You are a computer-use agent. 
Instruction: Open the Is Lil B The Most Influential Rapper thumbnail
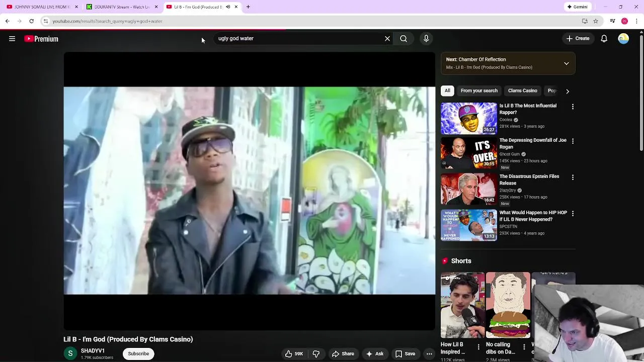click(469, 119)
